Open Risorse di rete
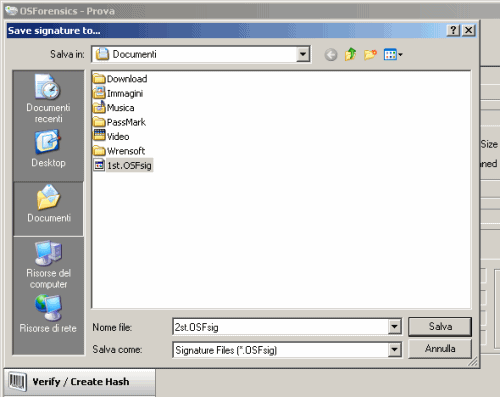Image resolution: width=500 pixels, height=397 pixels. tap(48, 314)
